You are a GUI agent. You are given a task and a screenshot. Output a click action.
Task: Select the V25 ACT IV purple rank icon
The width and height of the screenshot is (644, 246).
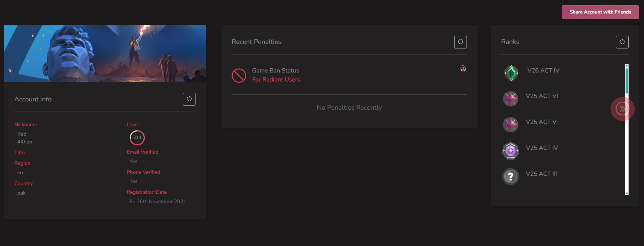511,151
